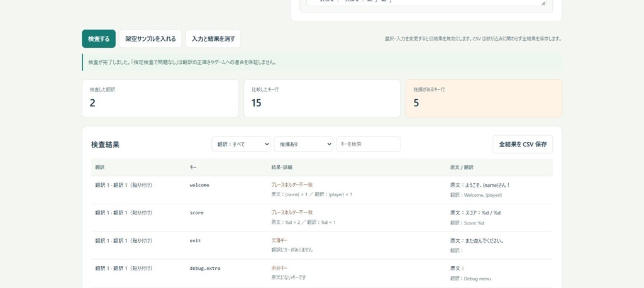This screenshot has height=288, width=644.
Task: Select the 検査した翻訳 summary card
Action: point(160,98)
